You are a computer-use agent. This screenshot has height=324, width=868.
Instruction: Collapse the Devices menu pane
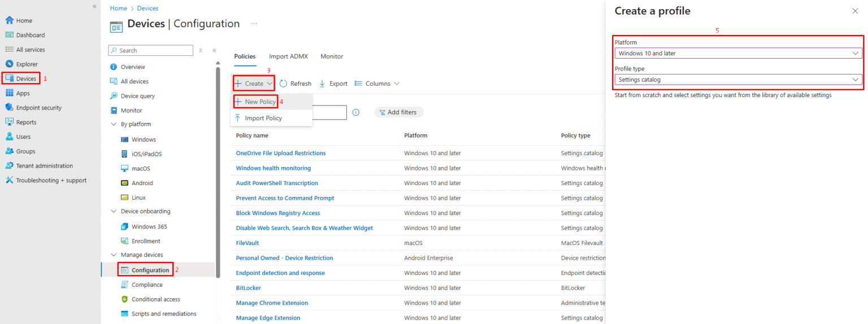point(214,50)
